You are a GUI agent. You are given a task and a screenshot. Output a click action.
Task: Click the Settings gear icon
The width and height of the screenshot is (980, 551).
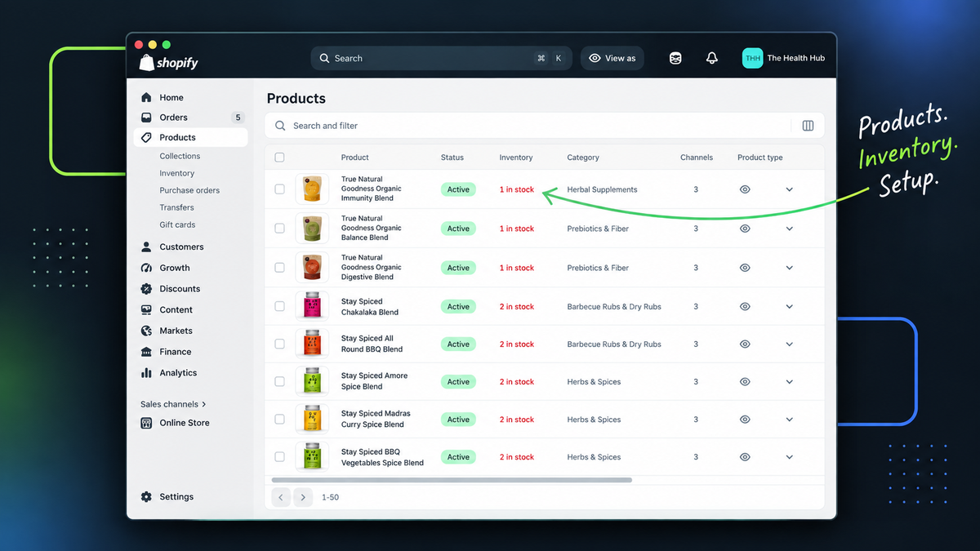point(146,496)
